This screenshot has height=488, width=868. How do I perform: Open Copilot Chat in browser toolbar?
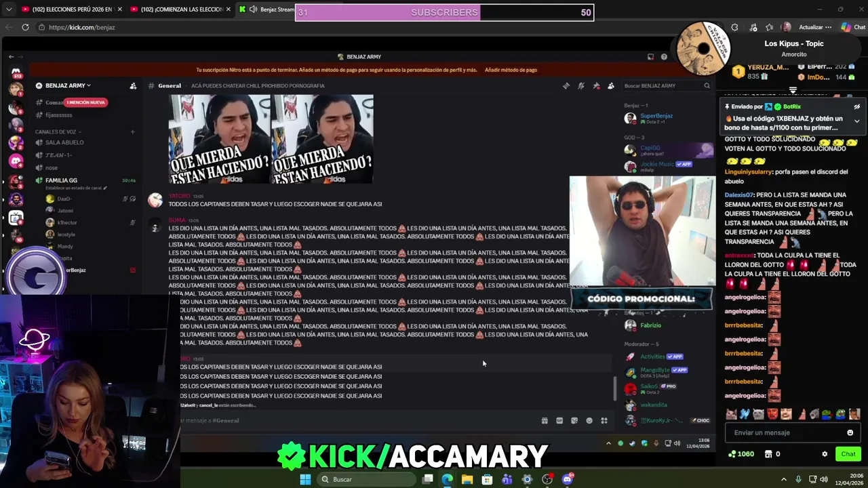click(x=852, y=27)
